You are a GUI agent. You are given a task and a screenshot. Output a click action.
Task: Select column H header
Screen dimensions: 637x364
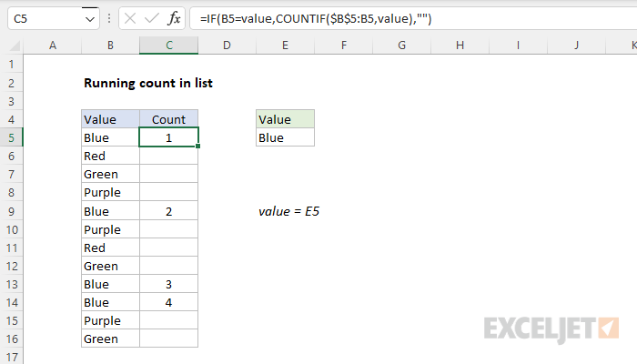point(460,45)
